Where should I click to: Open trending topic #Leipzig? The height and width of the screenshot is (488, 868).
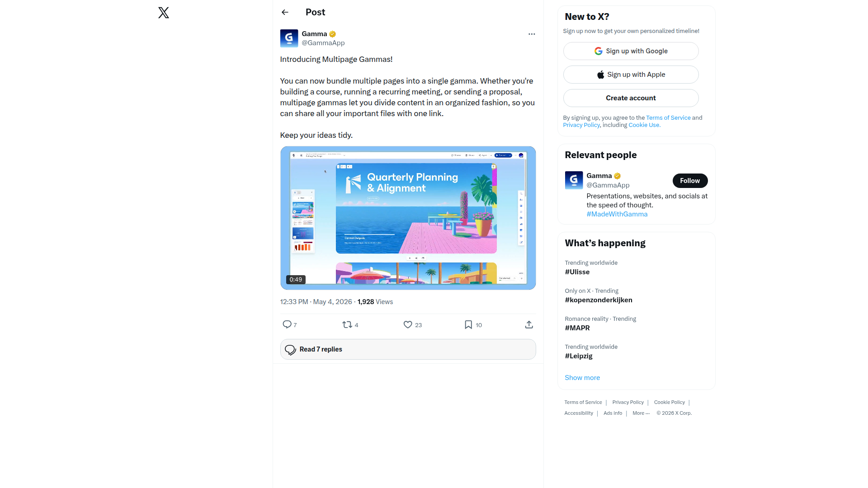click(x=578, y=356)
